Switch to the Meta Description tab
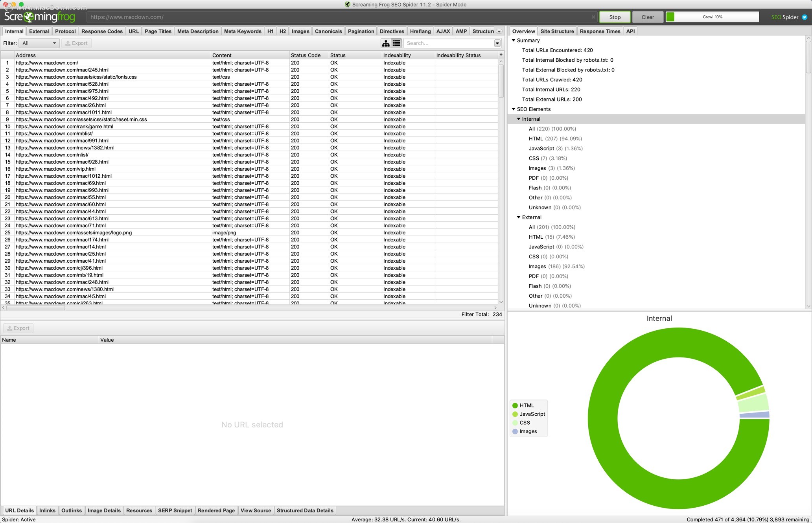The image size is (812, 523). click(198, 31)
